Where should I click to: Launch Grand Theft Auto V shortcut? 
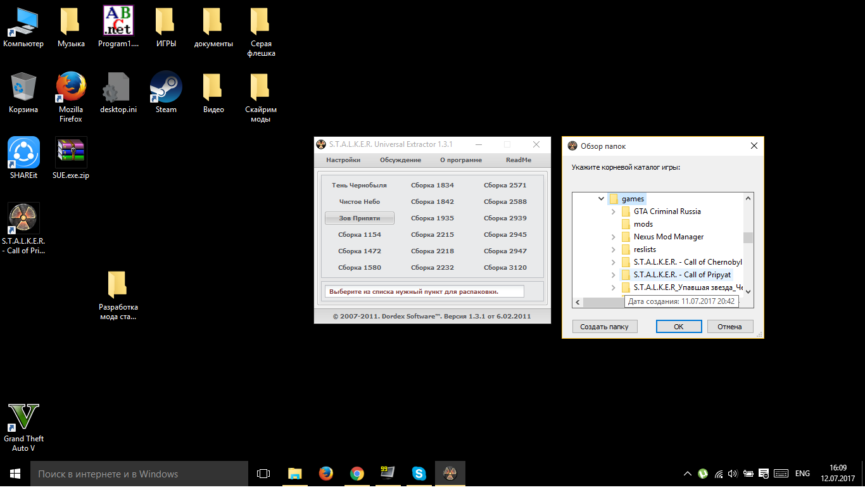(23, 428)
